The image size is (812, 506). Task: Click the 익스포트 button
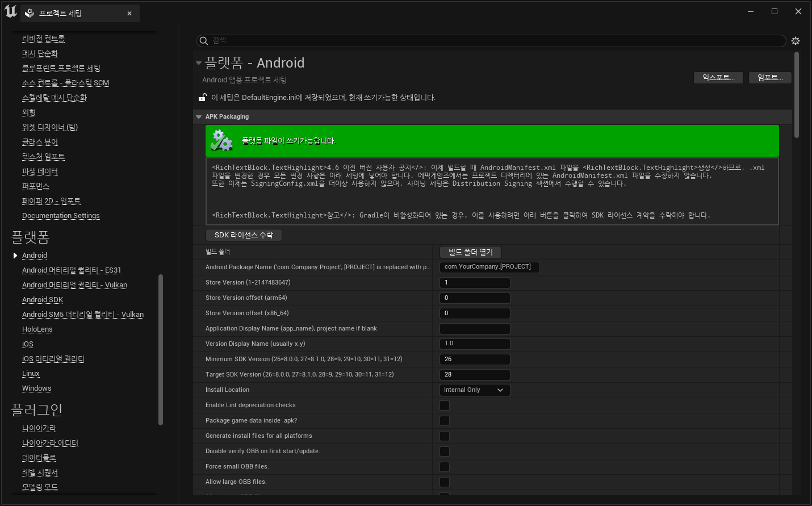coord(718,78)
